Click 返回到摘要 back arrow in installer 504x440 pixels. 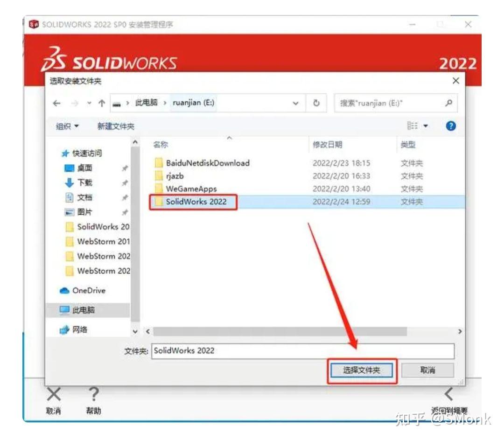(x=449, y=394)
